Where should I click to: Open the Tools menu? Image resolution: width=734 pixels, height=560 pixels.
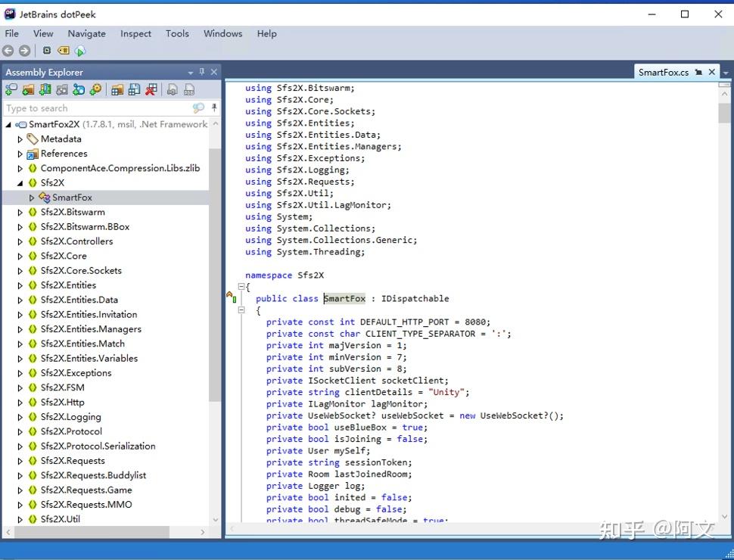[x=177, y=33]
